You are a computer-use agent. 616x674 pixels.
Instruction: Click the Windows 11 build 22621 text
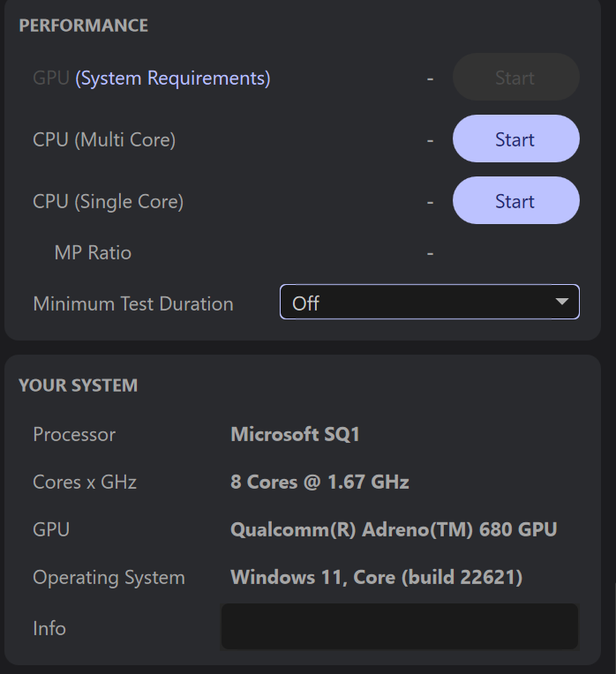(376, 578)
